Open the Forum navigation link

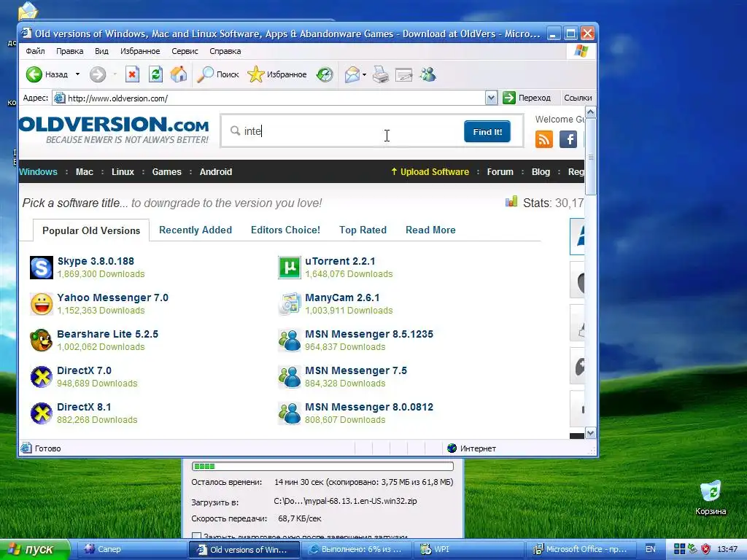[500, 172]
